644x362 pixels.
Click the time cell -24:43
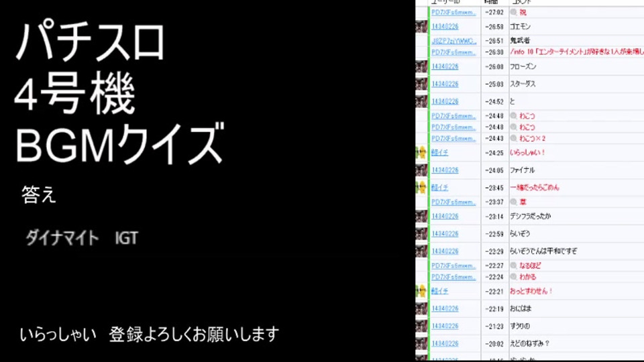[x=494, y=138]
